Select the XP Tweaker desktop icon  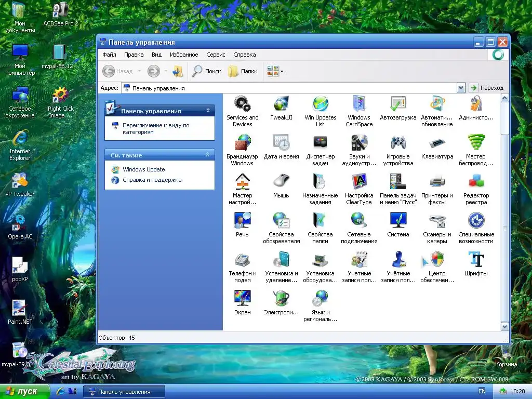[x=20, y=185]
